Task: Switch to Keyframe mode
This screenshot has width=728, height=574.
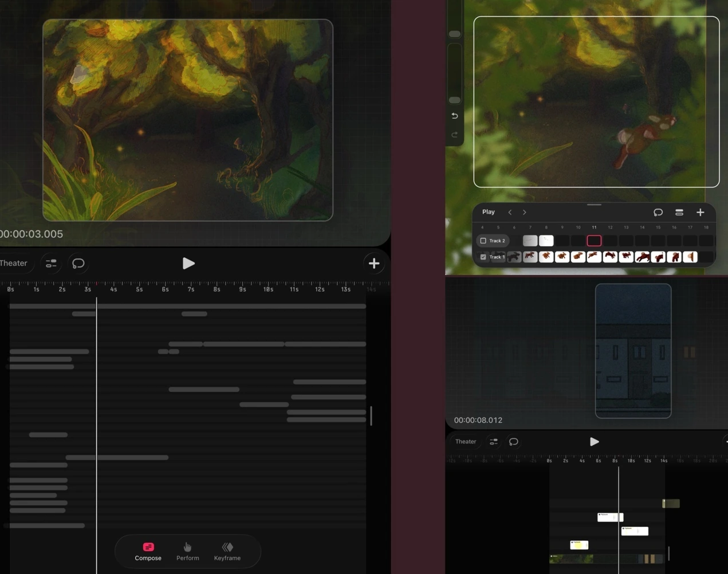Action: click(x=227, y=552)
